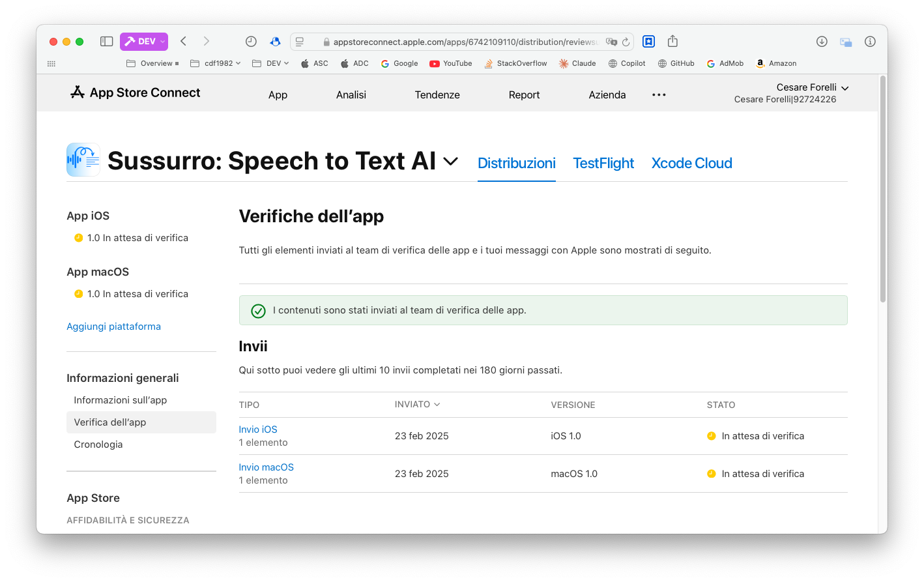This screenshot has height=582, width=924.
Task: Open the Azienda menu item
Action: click(607, 95)
